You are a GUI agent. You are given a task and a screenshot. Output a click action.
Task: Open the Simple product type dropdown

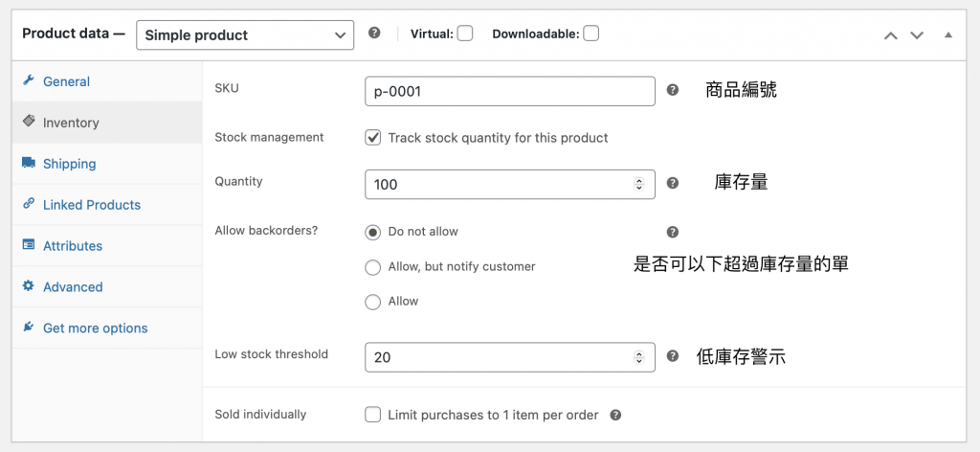pyautogui.click(x=245, y=35)
